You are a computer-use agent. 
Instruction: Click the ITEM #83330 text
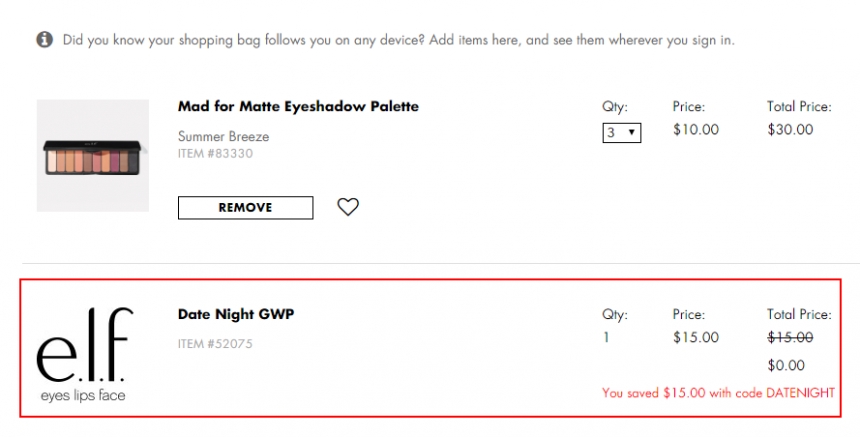[x=215, y=153]
